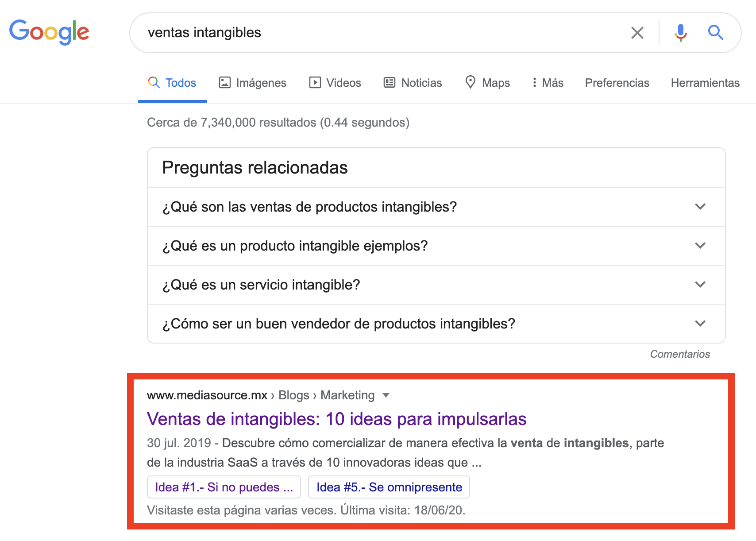The height and width of the screenshot is (541, 756).
Task: Open 'Ventas de intangibles: 10 ideas' result
Action: coord(336,419)
